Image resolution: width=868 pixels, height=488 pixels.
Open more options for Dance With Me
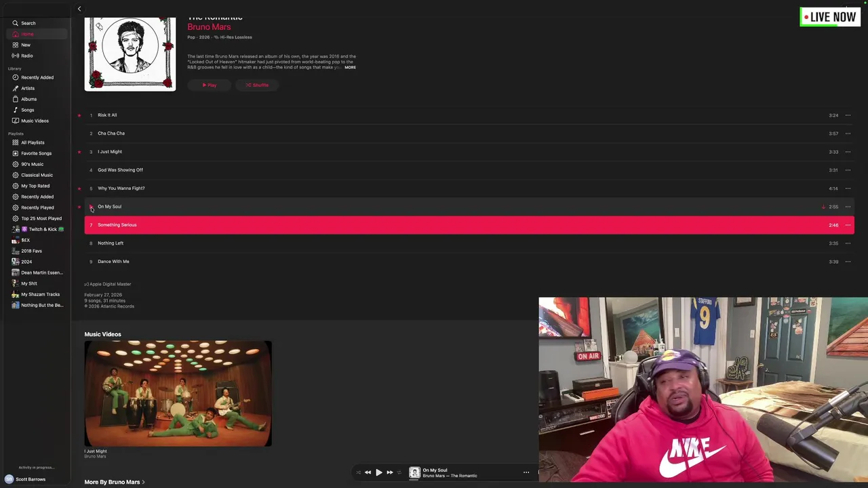pos(848,262)
